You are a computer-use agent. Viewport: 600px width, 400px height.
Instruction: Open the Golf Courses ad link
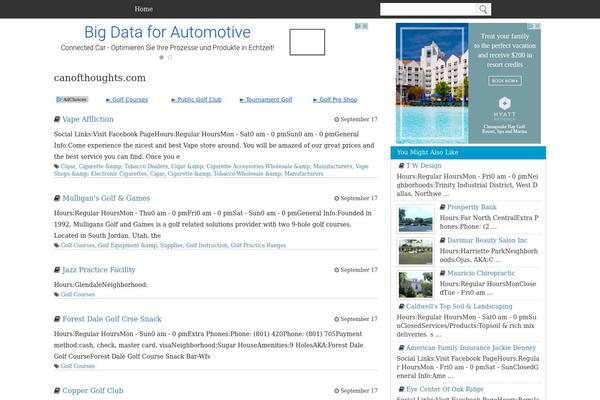(x=127, y=100)
